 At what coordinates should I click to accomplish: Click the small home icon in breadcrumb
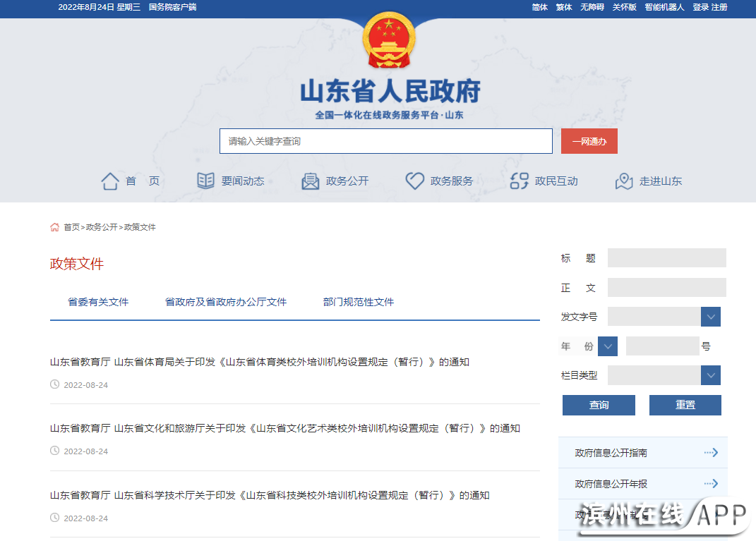tap(54, 227)
